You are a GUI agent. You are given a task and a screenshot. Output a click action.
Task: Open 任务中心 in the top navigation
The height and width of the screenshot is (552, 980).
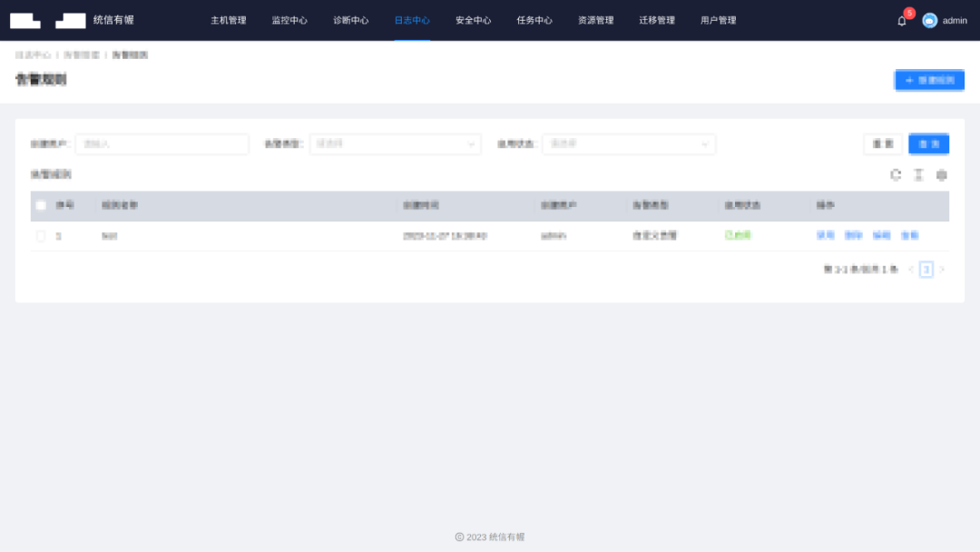pos(534,21)
